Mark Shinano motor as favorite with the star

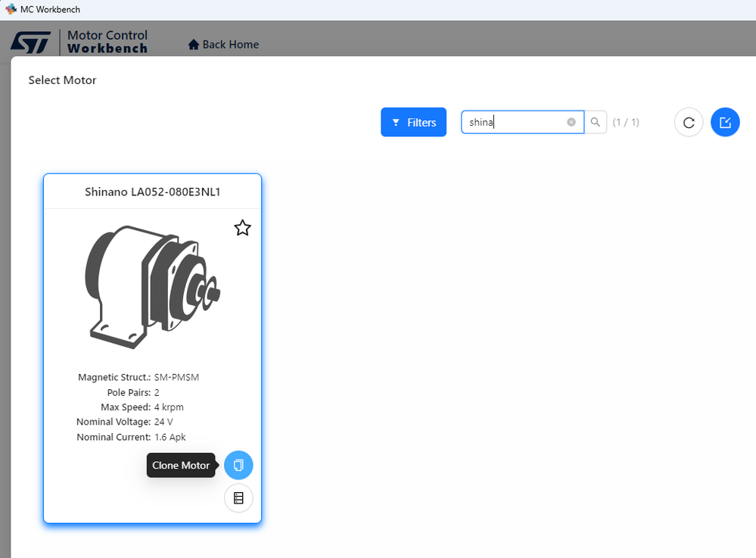click(242, 228)
